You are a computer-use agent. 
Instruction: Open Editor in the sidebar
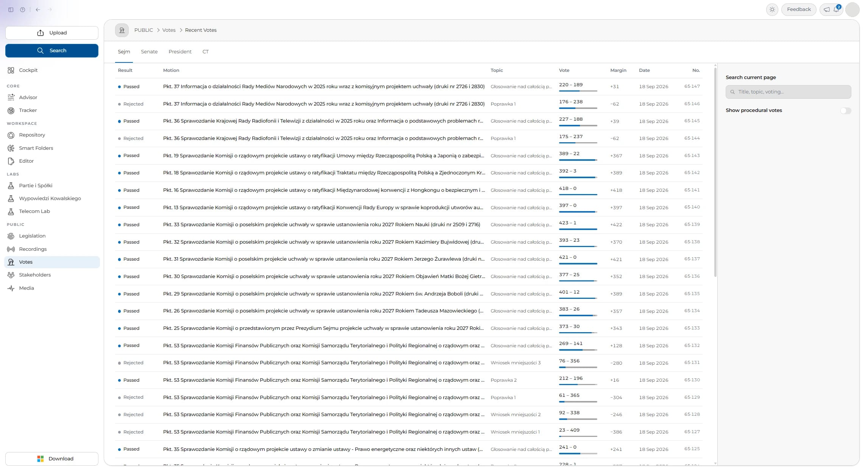click(x=52, y=161)
